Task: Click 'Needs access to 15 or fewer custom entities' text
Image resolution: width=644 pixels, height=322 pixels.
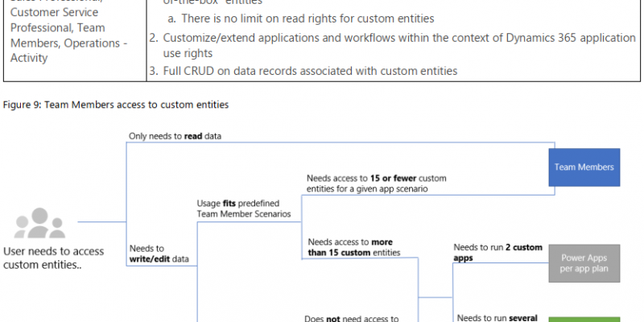Action: click(x=376, y=184)
